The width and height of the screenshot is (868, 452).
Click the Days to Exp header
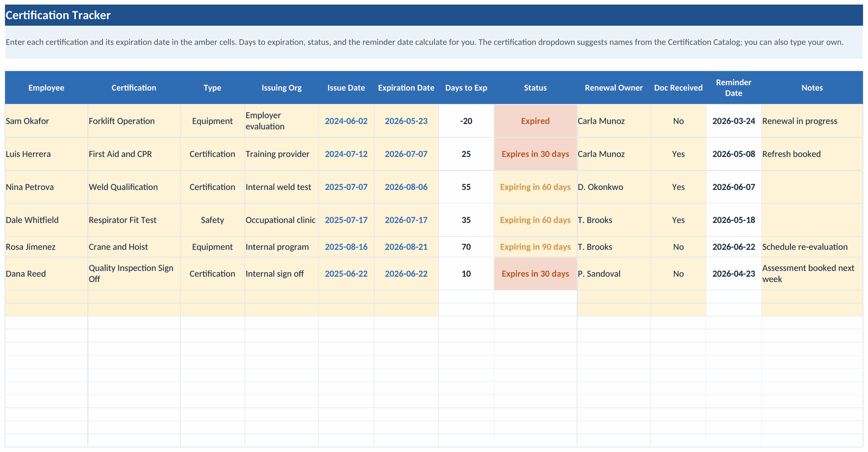[x=466, y=87]
